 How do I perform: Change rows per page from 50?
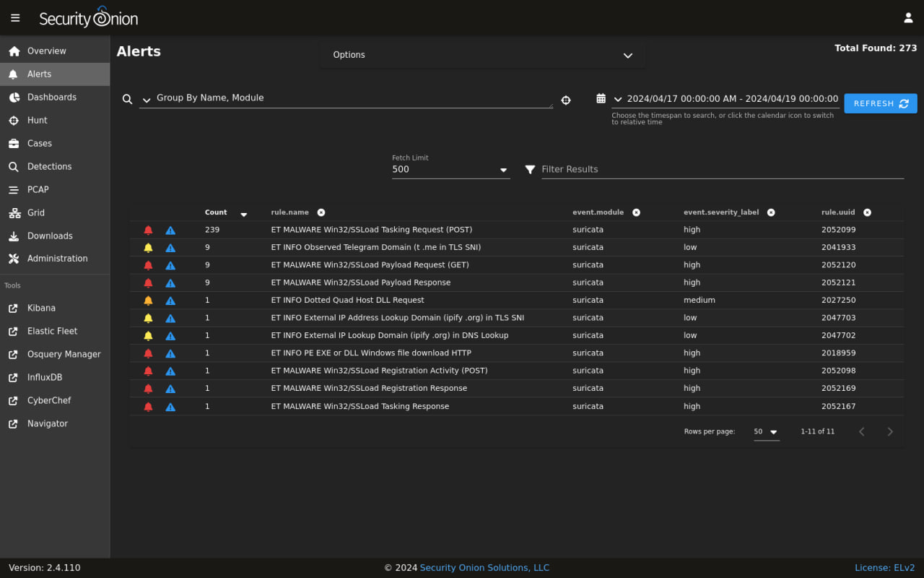pos(767,432)
